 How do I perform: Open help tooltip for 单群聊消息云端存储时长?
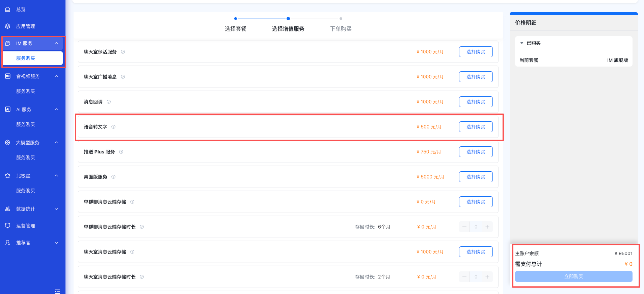tap(142, 227)
